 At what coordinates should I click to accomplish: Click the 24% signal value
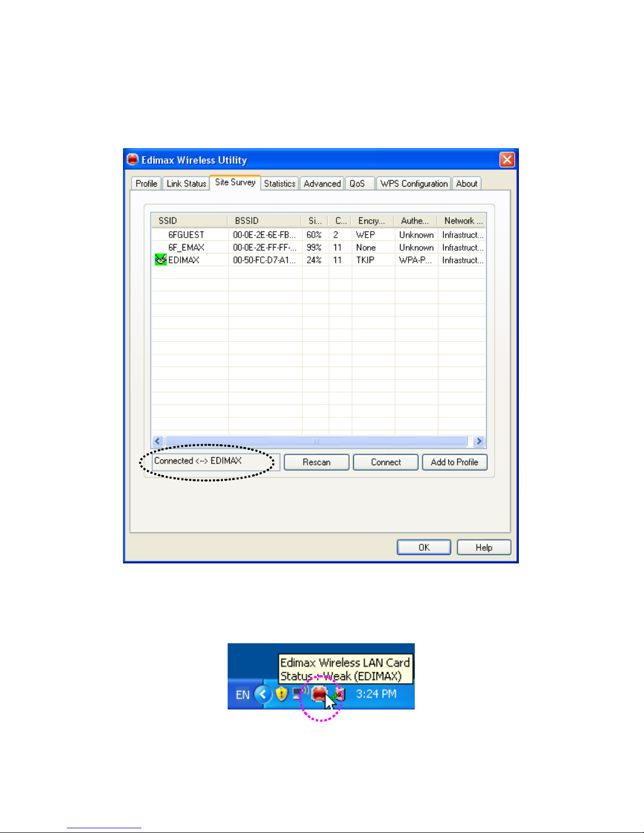coord(314,260)
